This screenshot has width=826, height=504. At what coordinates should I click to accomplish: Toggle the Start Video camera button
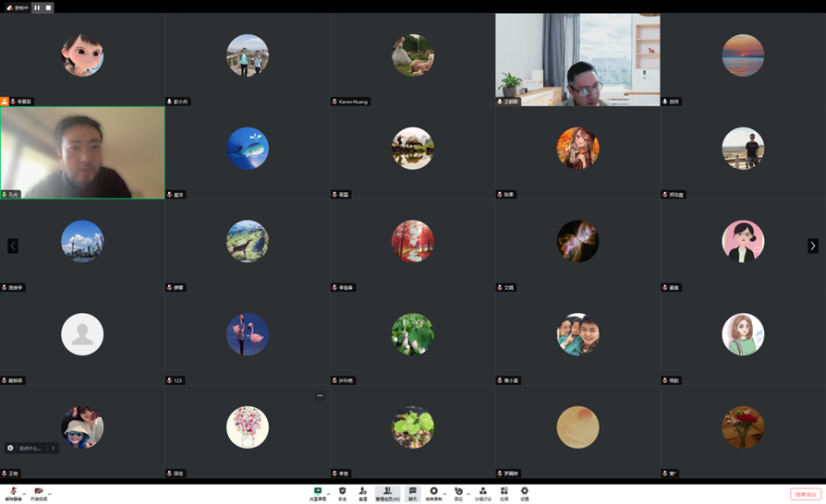point(38,493)
